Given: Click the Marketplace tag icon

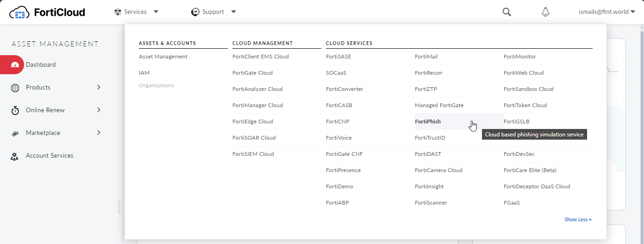Looking at the screenshot, I should click(15, 133).
